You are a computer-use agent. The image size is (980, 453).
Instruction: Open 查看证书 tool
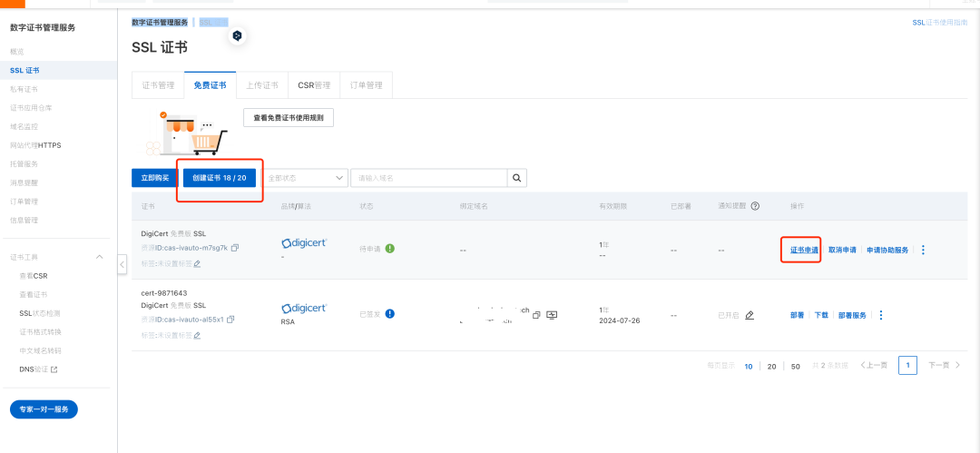click(x=34, y=294)
